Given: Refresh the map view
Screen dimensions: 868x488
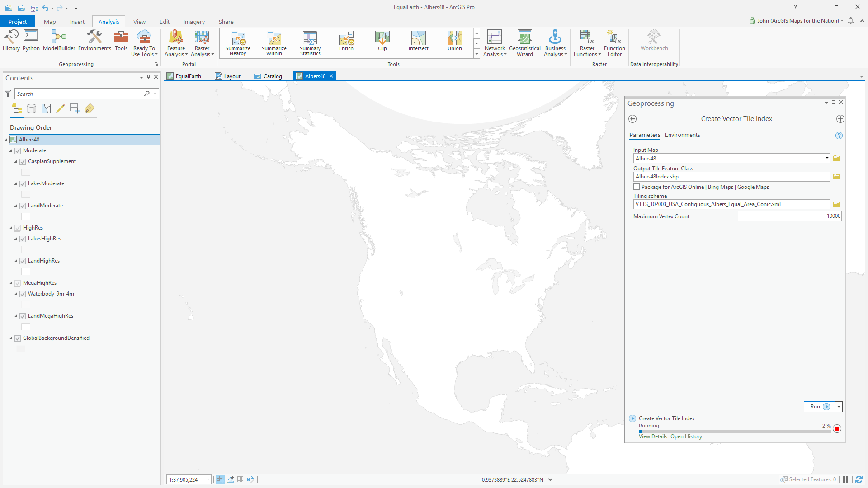Looking at the screenshot, I should click(859, 479).
